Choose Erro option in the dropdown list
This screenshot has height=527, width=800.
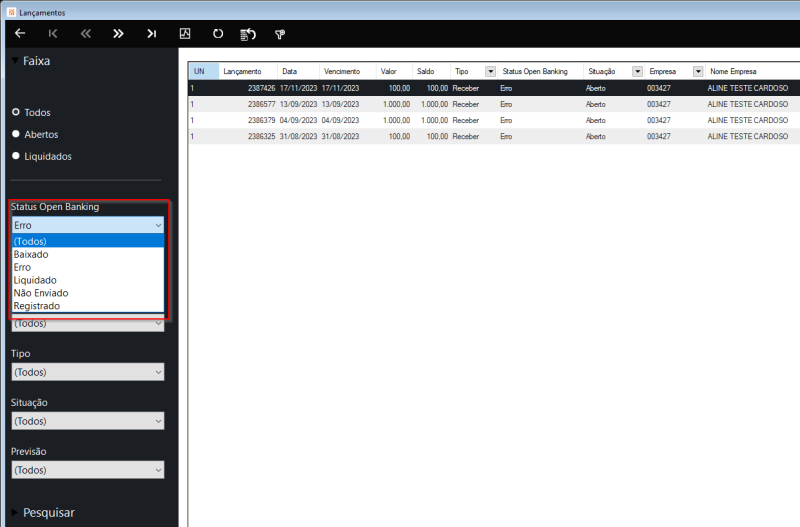coord(88,267)
